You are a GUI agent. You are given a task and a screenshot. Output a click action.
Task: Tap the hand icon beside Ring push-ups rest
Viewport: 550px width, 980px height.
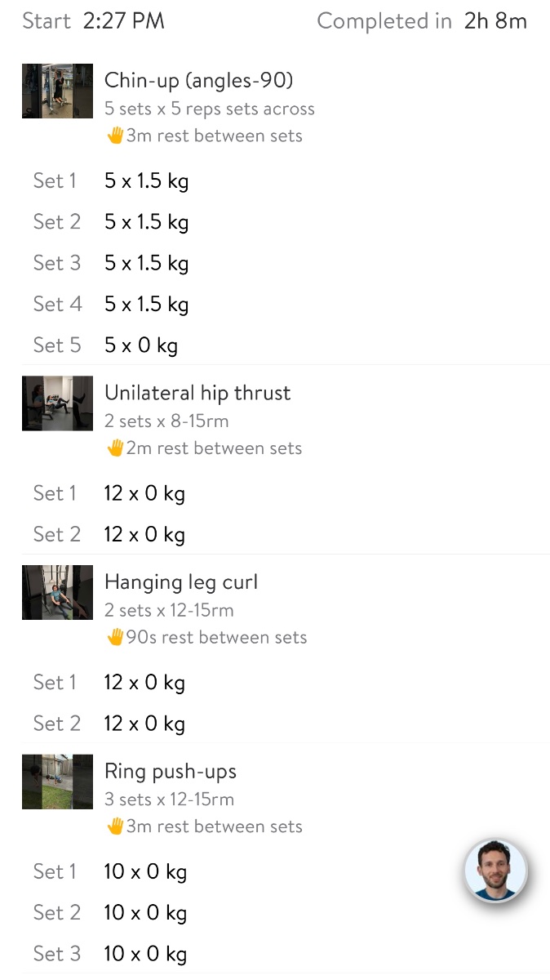coord(115,826)
